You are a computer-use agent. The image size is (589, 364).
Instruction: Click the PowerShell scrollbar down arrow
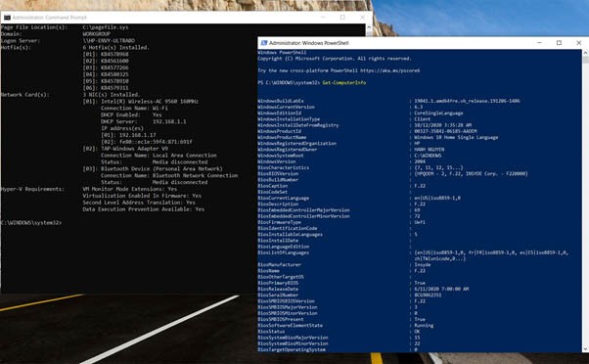click(585, 349)
